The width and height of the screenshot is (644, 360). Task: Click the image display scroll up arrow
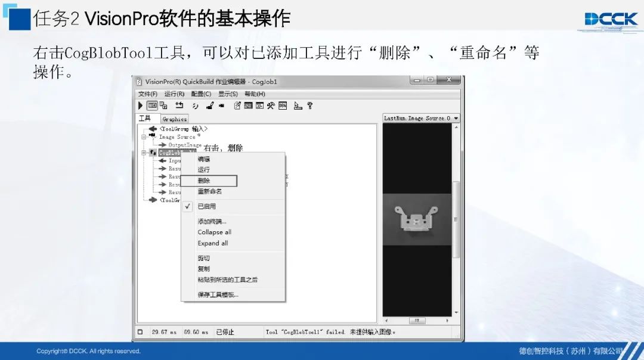456,128
